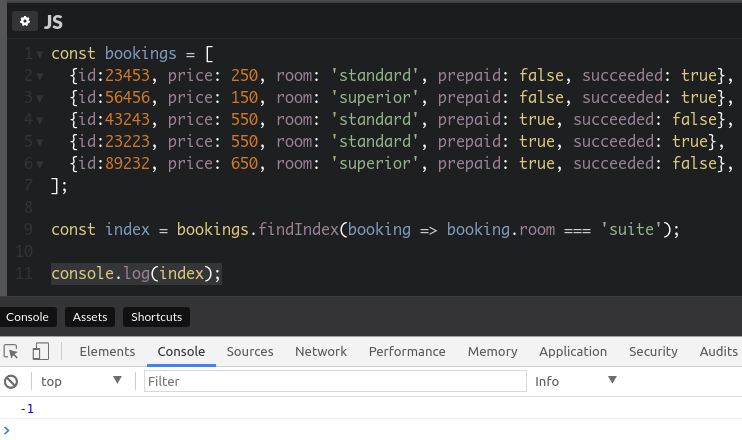Click the id value 89232

(127, 163)
